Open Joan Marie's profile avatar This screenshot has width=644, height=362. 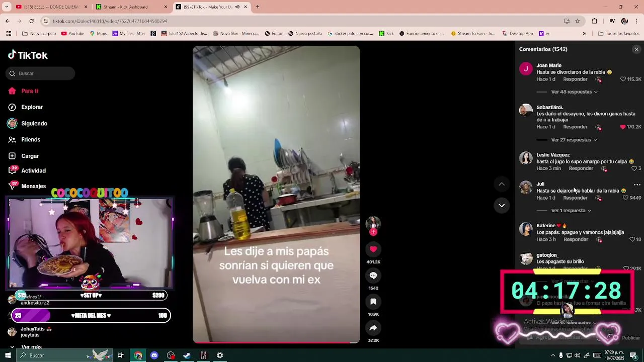pos(526,69)
